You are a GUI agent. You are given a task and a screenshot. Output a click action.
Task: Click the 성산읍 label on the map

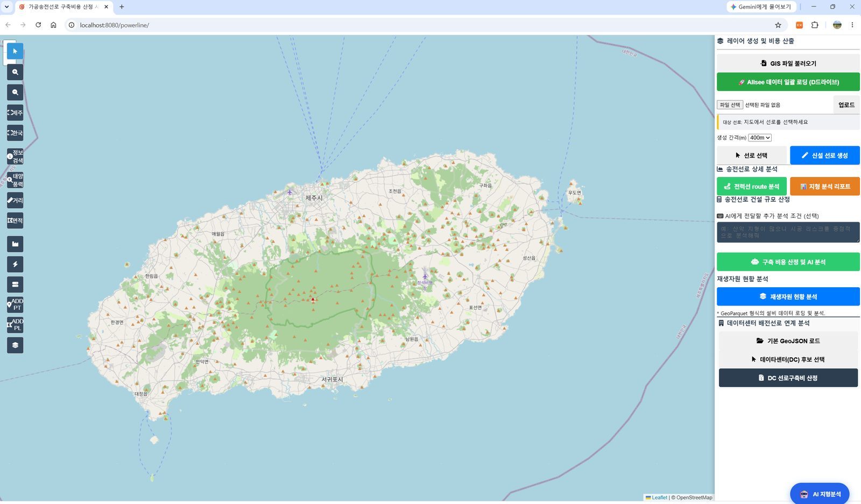529,258
